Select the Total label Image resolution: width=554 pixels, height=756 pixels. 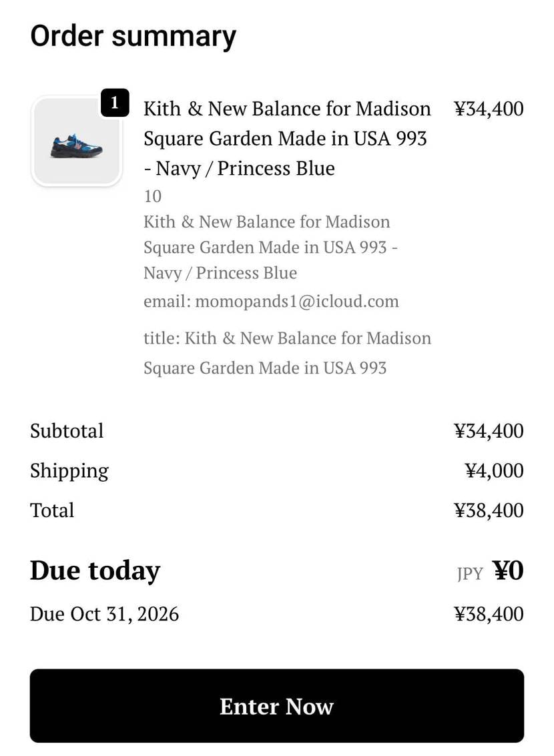(52, 510)
